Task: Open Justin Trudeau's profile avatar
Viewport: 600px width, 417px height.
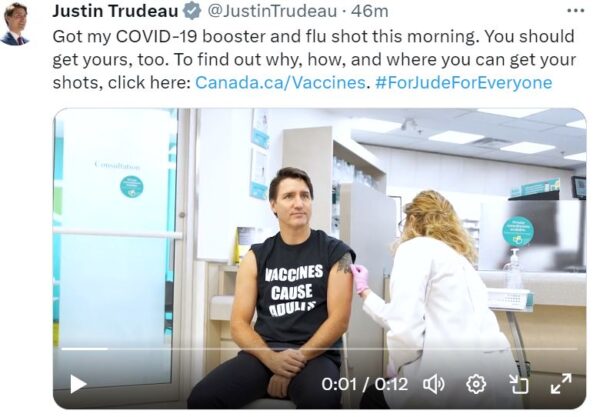Action: point(15,24)
